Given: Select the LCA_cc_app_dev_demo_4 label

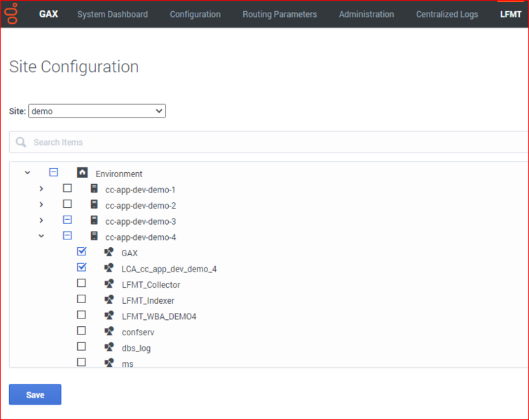Looking at the screenshot, I should 169,269.
